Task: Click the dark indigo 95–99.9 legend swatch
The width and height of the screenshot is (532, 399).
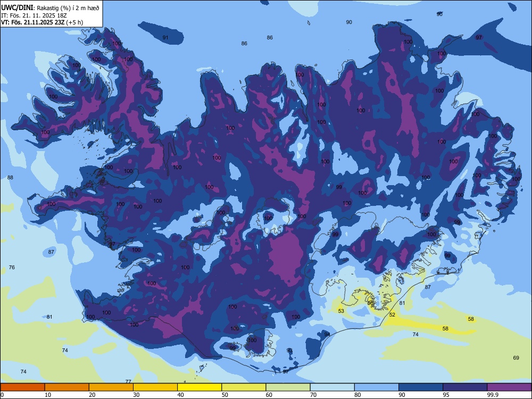Action: point(465,387)
